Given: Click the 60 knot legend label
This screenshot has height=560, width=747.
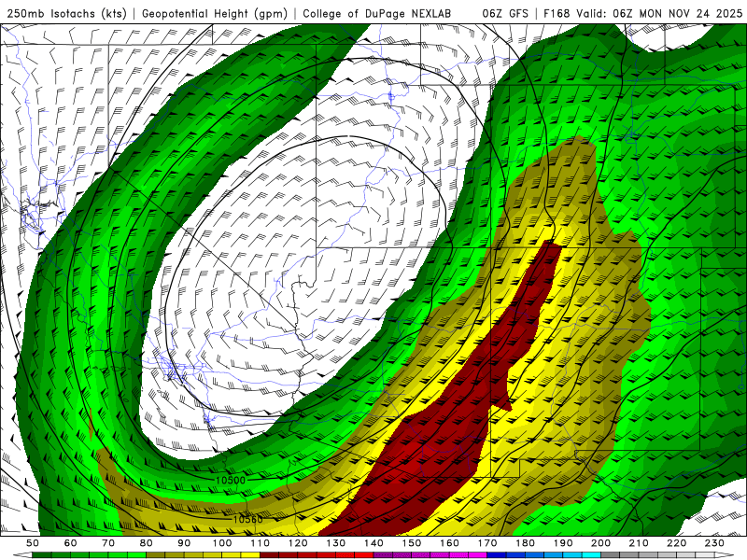Looking at the screenshot, I should 71,543.
